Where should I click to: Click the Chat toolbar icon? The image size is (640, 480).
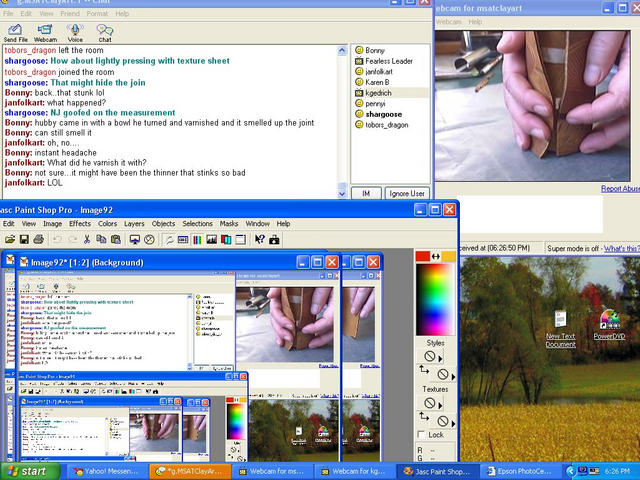(105, 33)
